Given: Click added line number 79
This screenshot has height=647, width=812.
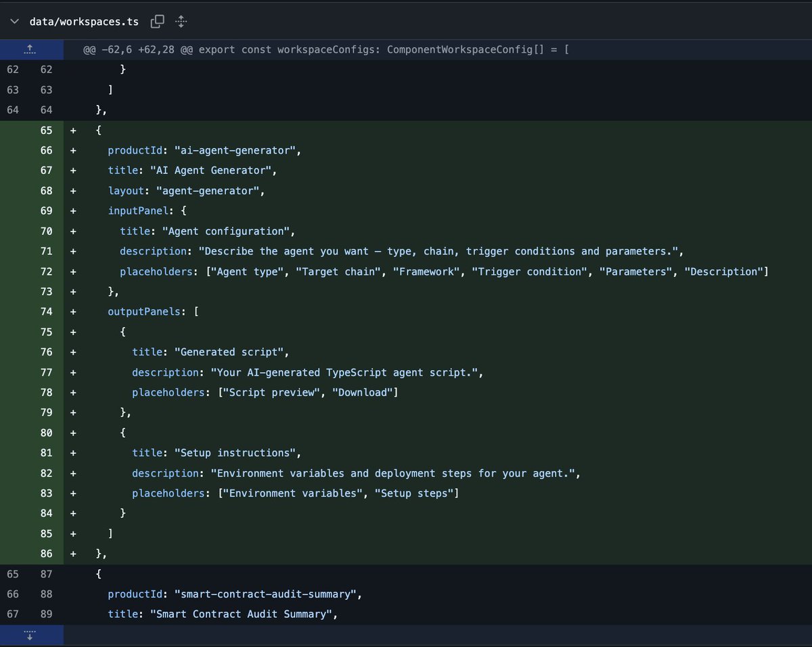Looking at the screenshot, I should pos(46,413).
